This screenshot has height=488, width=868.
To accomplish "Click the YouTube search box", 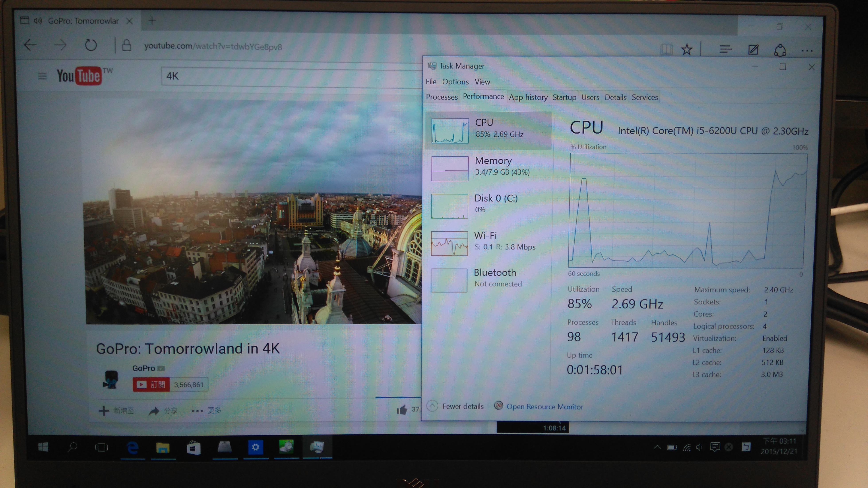I will 290,76.
